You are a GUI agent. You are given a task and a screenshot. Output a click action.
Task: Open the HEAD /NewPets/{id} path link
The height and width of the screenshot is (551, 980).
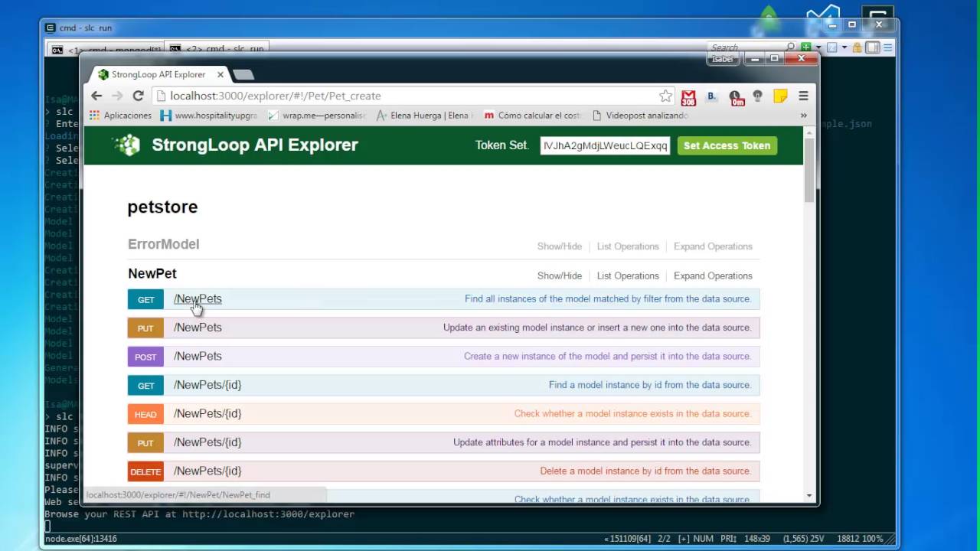pos(207,413)
